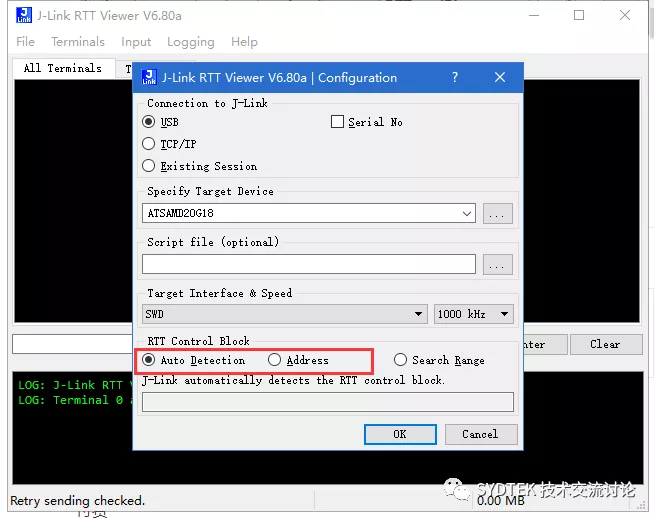656x519 pixels.
Task: Open the 1000 kHz speed dropdown
Action: (x=473, y=314)
